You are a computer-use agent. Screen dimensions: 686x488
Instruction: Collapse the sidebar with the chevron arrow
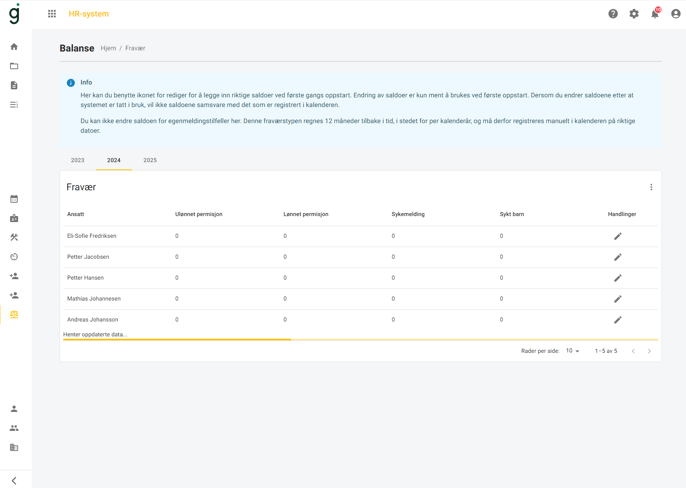pos(14,481)
